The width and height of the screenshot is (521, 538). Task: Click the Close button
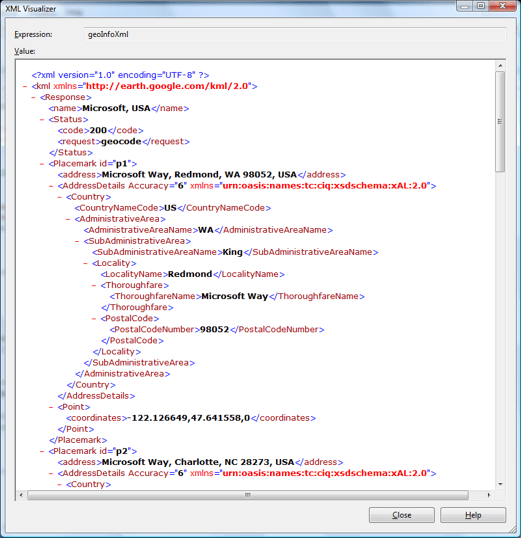click(402, 515)
